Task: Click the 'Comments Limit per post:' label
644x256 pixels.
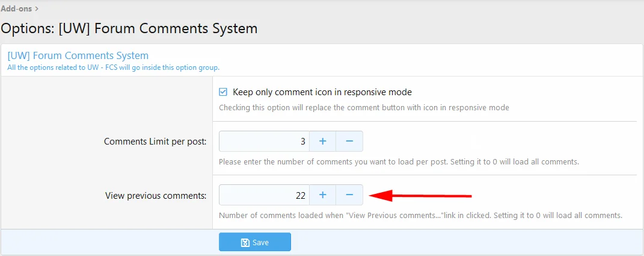Action: (x=155, y=142)
